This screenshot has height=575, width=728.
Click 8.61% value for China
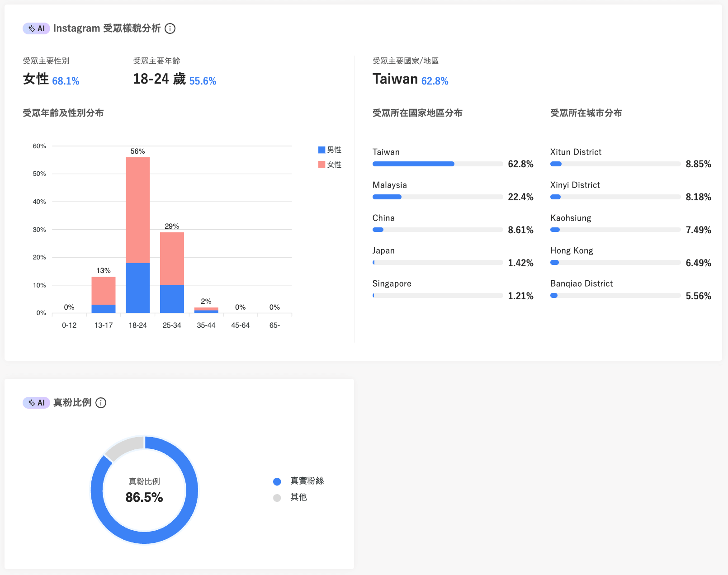(x=520, y=230)
